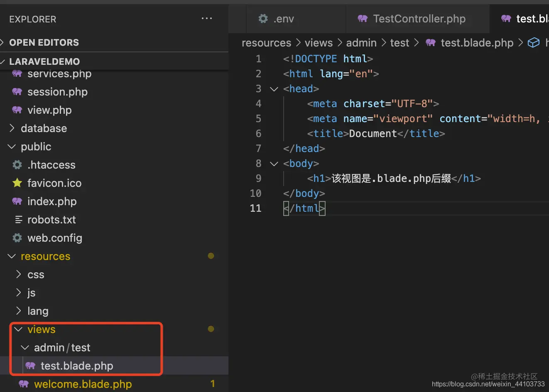Viewport: 549px width, 392px height.
Task: Expand the OPEN EDITORS section
Action: point(114,42)
